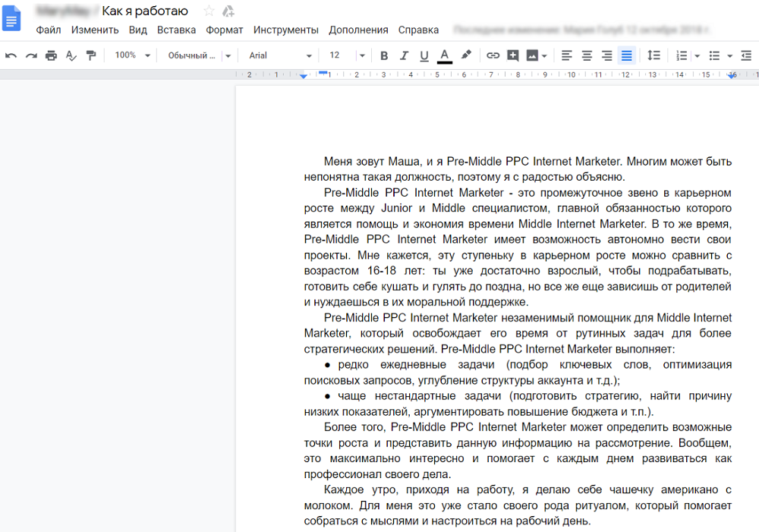
Task: Open line spacing options
Action: [x=653, y=55]
